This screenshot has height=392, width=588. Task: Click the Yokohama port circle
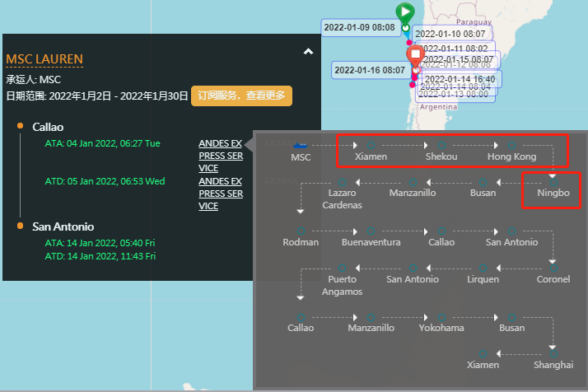pos(441,317)
